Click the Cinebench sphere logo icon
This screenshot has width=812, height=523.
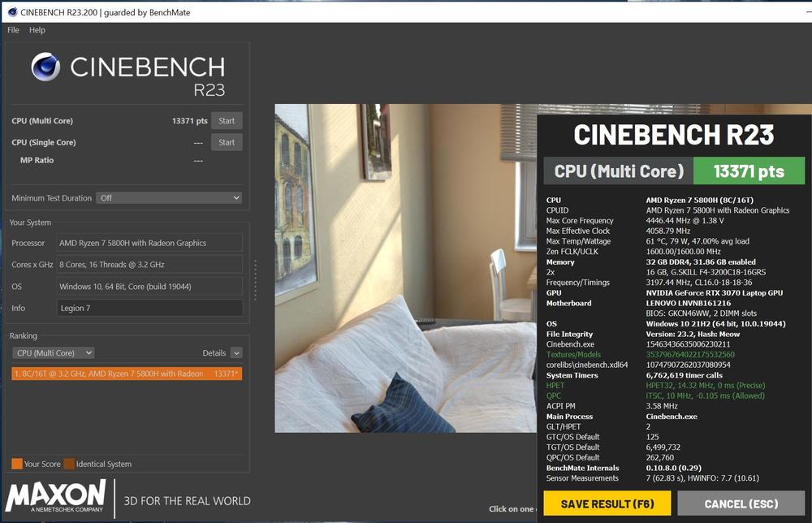coord(45,67)
